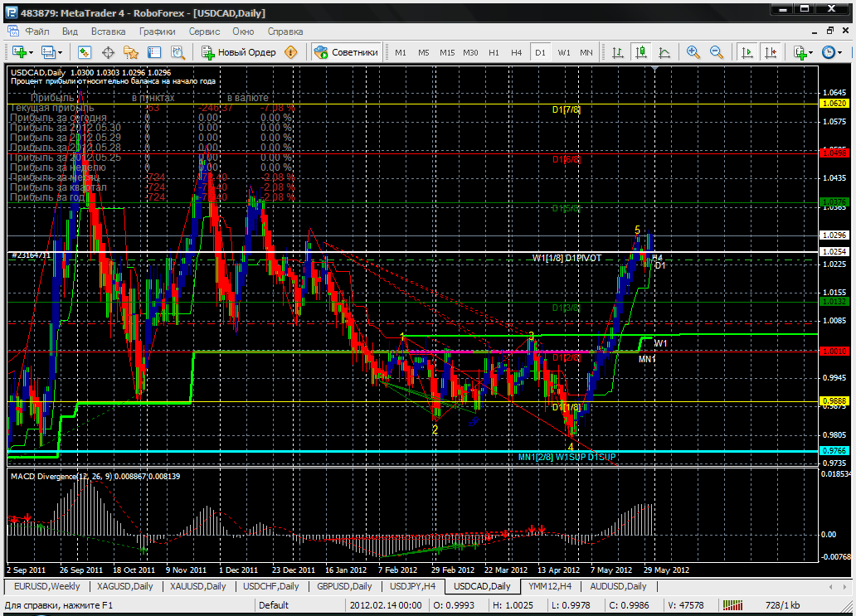This screenshot has height=616, width=856.
Task: Switch chart to line chart mode
Action: (664, 52)
